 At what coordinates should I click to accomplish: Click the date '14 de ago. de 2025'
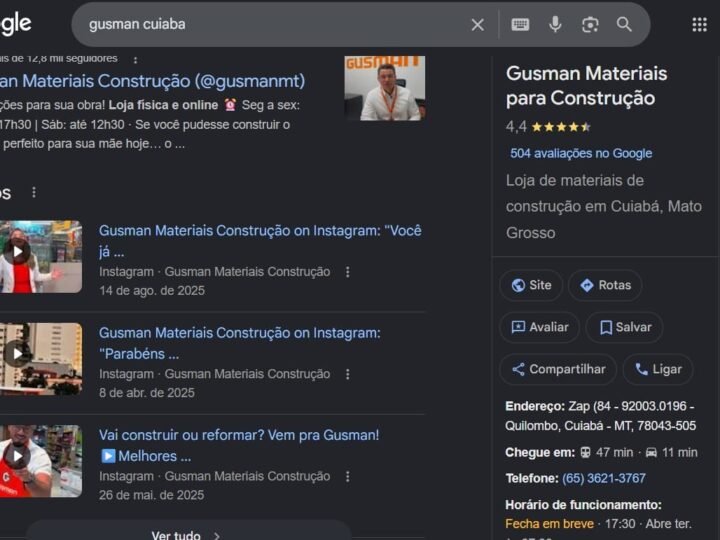[x=152, y=291]
